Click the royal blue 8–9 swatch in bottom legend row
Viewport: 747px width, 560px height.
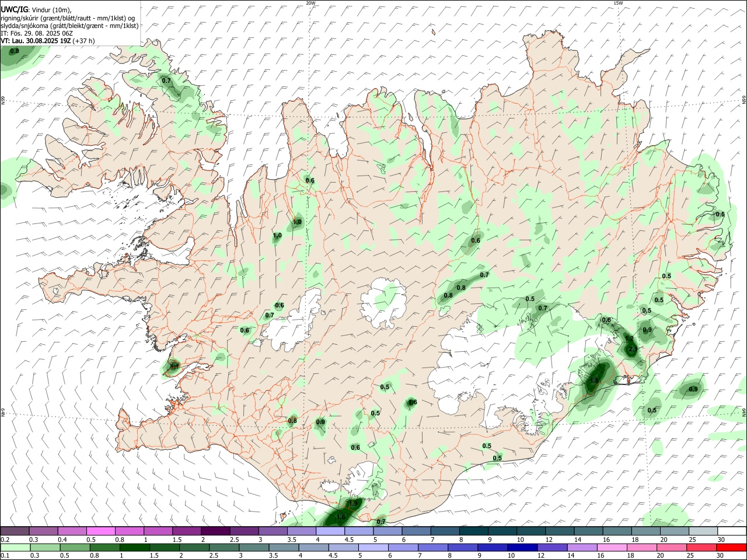coord(463,548)
